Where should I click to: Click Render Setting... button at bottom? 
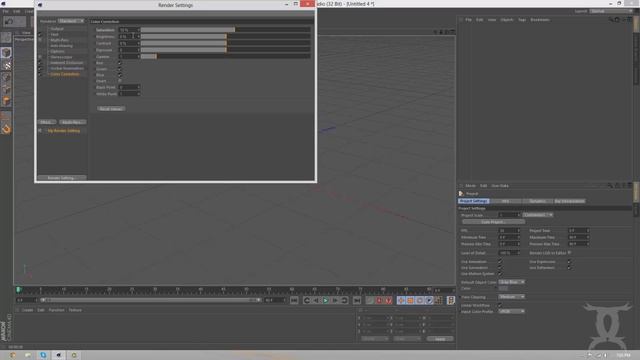coord(62,178)
